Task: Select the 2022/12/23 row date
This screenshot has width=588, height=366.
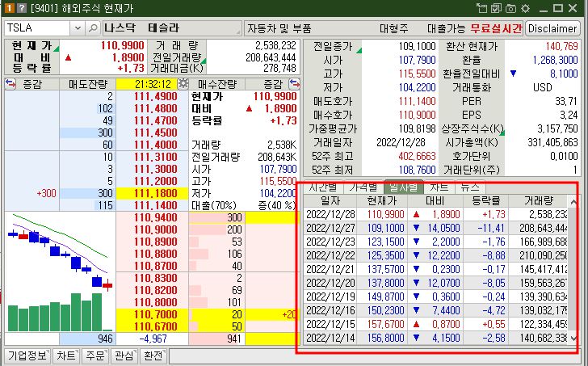Action: click(330, 242)
